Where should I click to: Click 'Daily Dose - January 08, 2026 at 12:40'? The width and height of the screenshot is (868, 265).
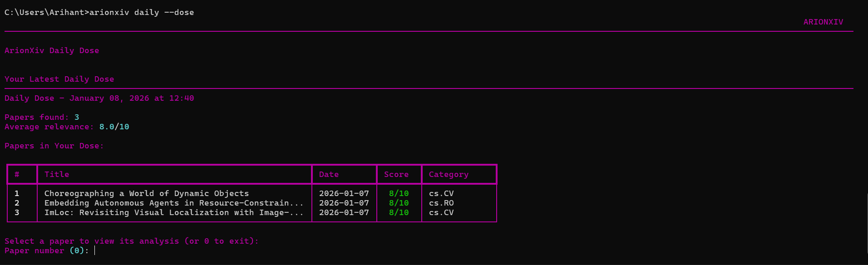(99, 98)
